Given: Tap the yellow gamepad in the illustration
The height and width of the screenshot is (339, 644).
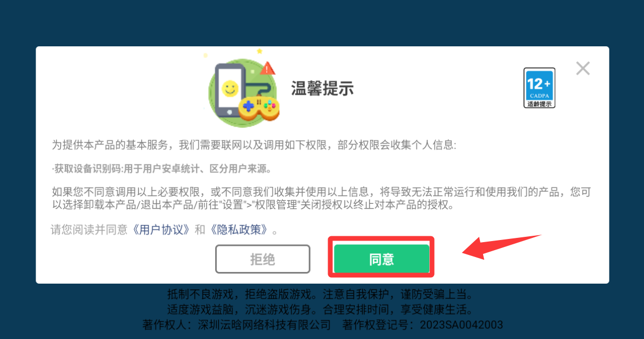Looking at the screenshot, I should [x=258, y=108].
